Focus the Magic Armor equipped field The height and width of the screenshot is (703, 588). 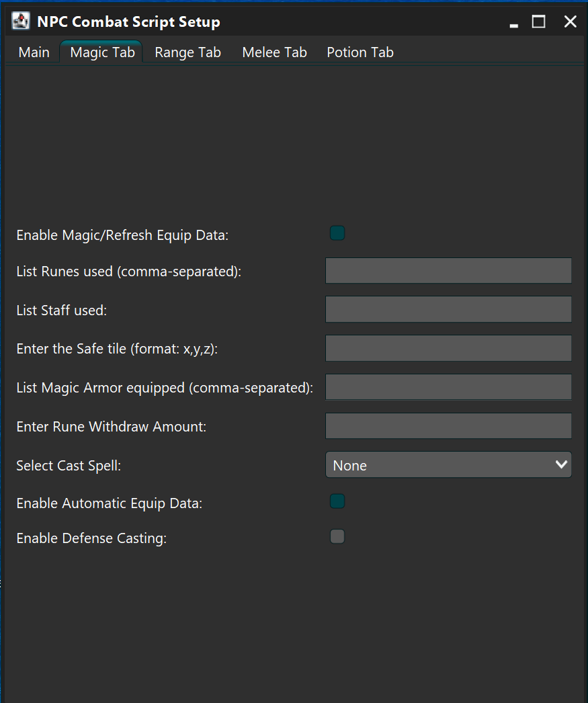pos(448,386)
